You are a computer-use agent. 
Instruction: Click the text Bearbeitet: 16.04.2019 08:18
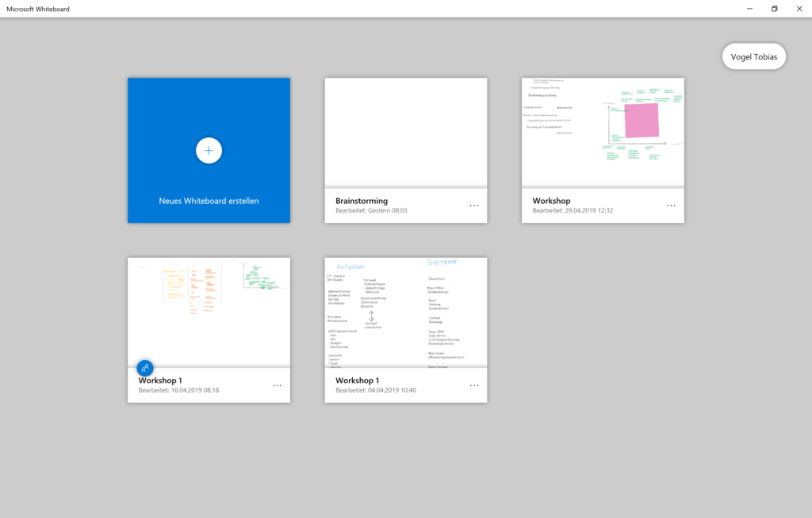[178, 390]
